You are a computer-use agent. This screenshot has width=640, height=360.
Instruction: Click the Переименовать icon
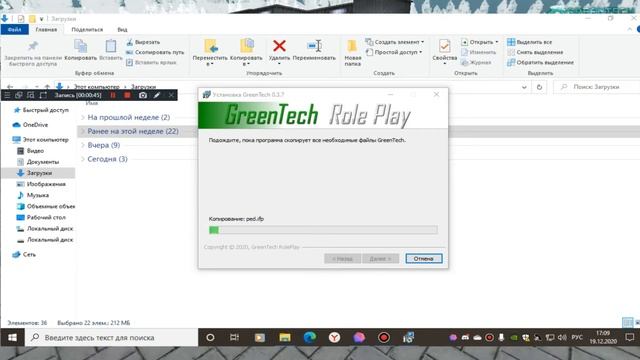314,46
